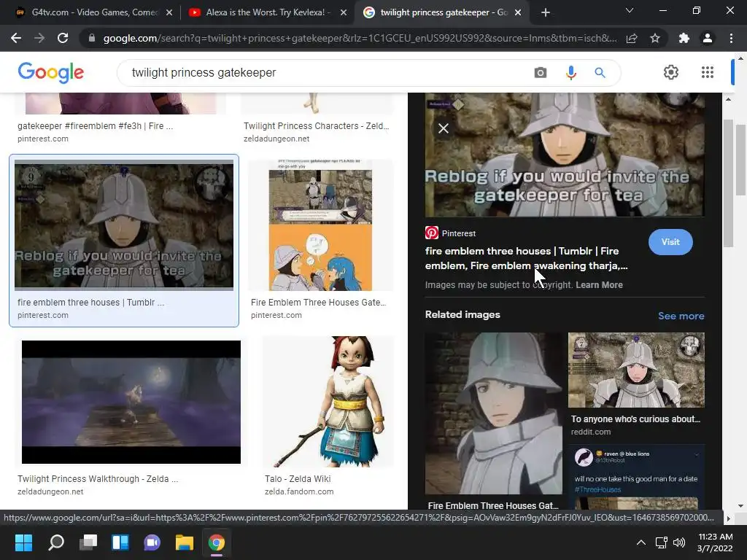Start voice search microphone icon
The height and width of the screenshot is (560, 747).
click(570, 73)
